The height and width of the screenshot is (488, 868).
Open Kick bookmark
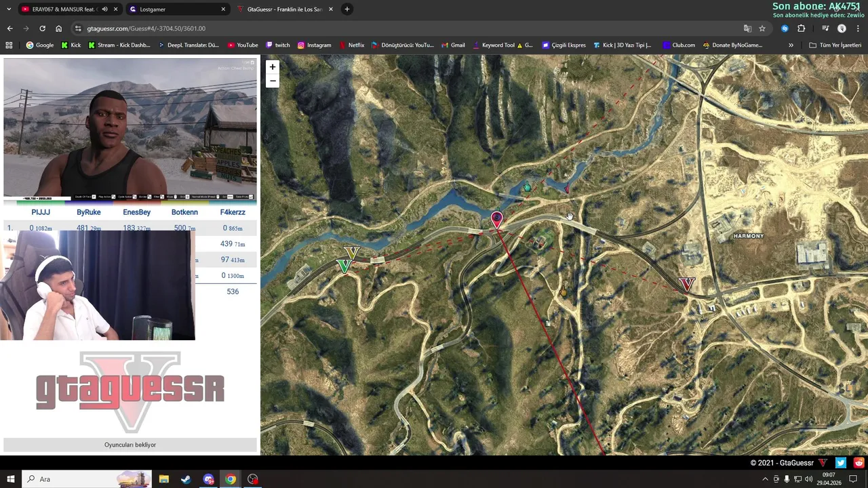pos(71,45)
